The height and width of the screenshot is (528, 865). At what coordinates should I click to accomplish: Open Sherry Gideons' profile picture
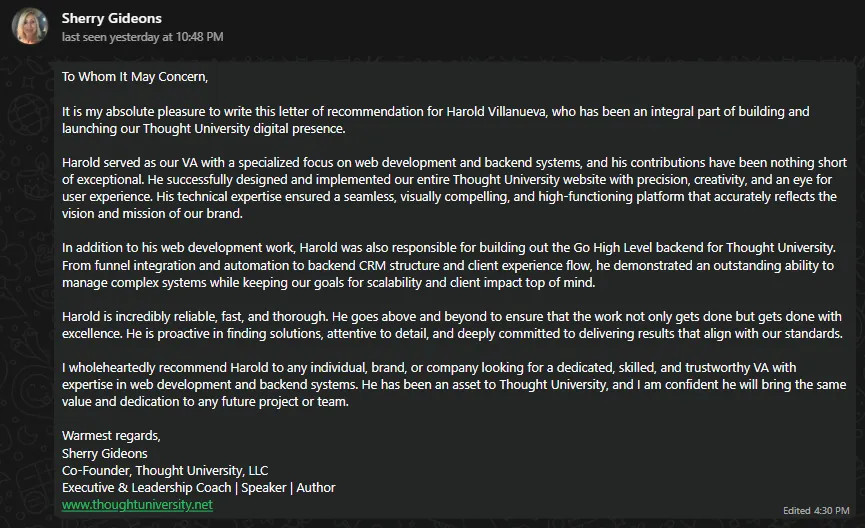tap(30, 26)
